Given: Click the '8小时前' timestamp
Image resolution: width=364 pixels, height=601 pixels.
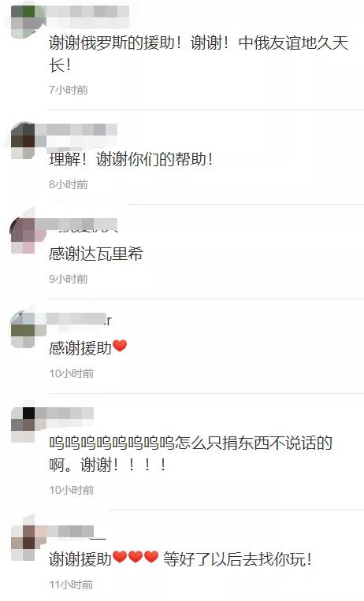Looking at the screenshot, I should coord(69,184).
